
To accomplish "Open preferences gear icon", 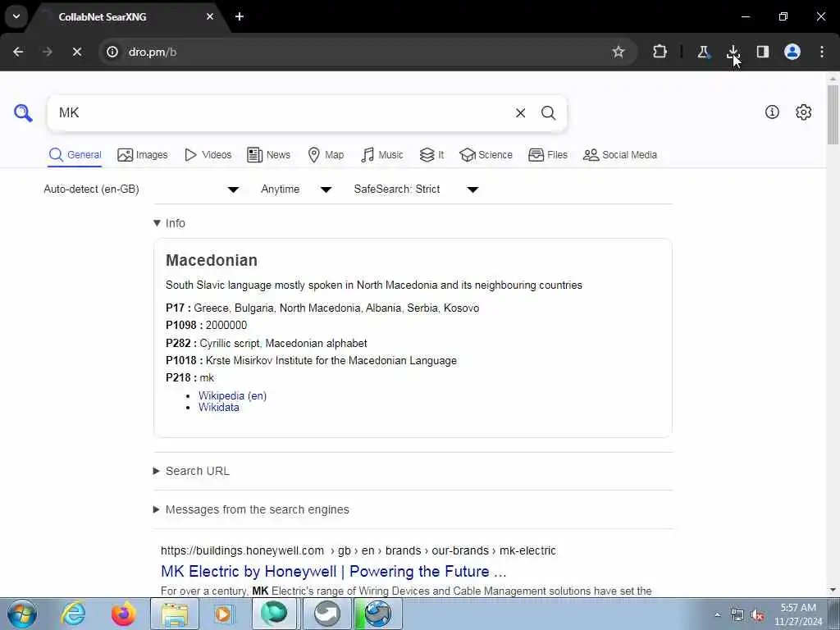I will coord(803,112).
